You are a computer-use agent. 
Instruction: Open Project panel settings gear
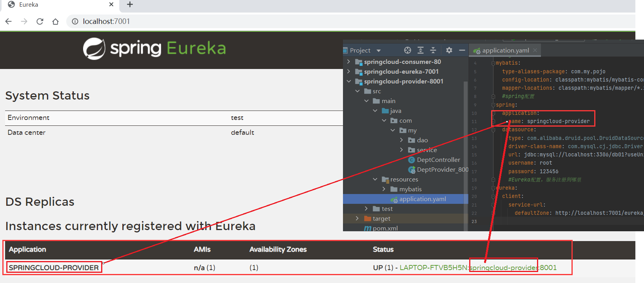tap(449, 50)
